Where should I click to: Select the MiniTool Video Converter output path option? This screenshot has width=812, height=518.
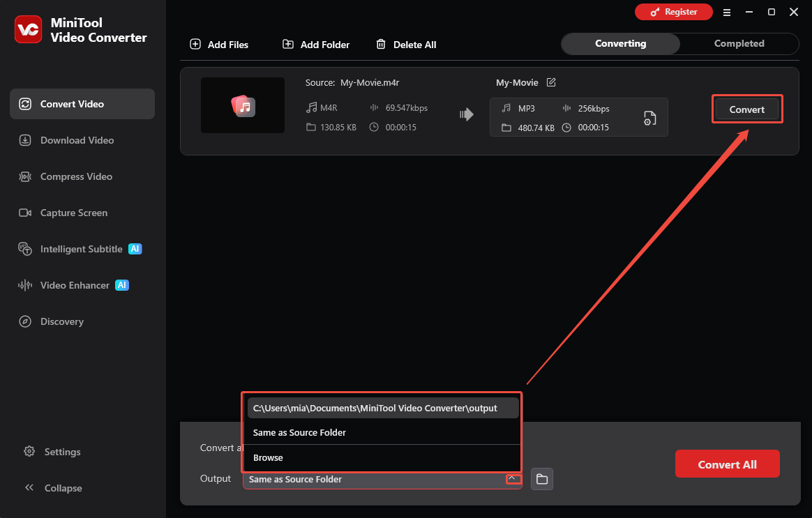pos(383,408)
